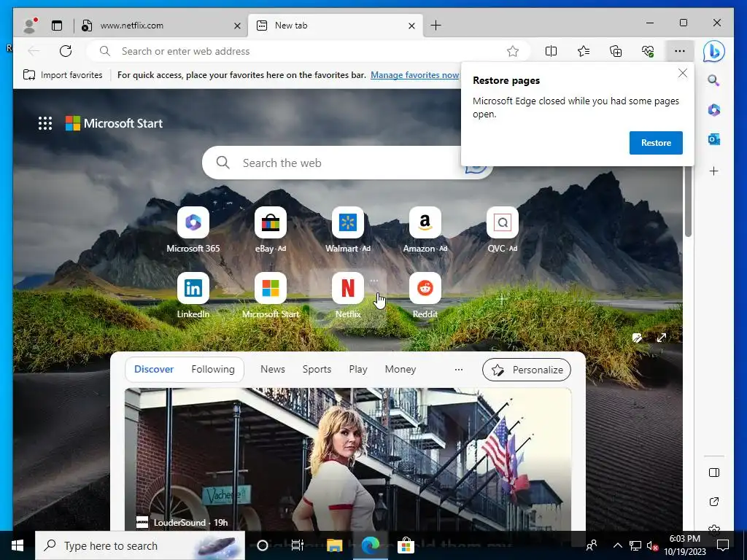Screen dimensions: 747x560
Task: Open File Explorer from taskbar
Action: pyautogui.click(x=334, y=545)
